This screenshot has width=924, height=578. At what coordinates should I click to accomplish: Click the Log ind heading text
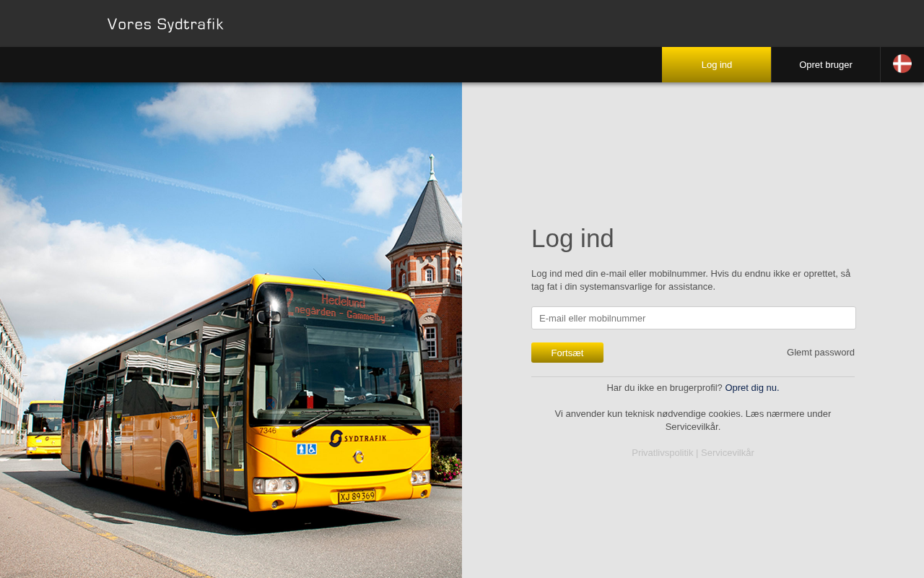[x=572, y=238]
